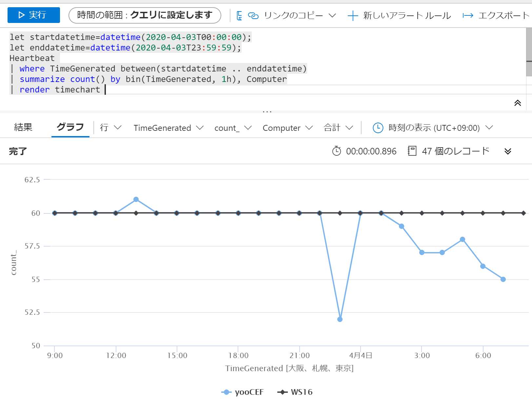The image size is (532, 400).
Task: Toggle the WS16 legend series
Action: 295,392
